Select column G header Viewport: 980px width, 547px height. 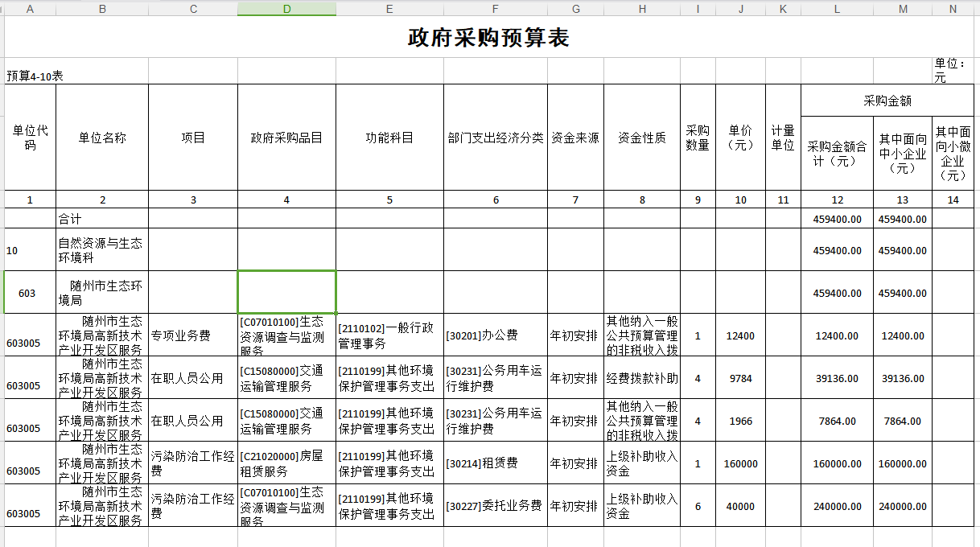575,8
